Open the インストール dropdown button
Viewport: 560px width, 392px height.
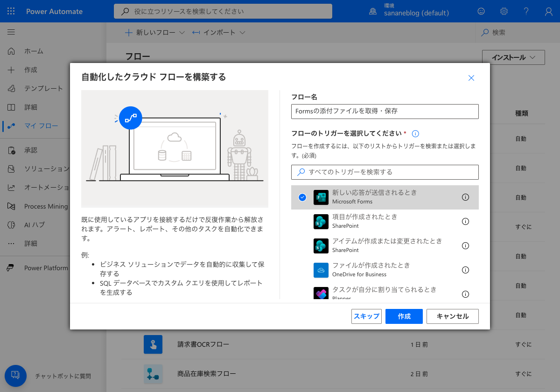click(x=513, y=57)
